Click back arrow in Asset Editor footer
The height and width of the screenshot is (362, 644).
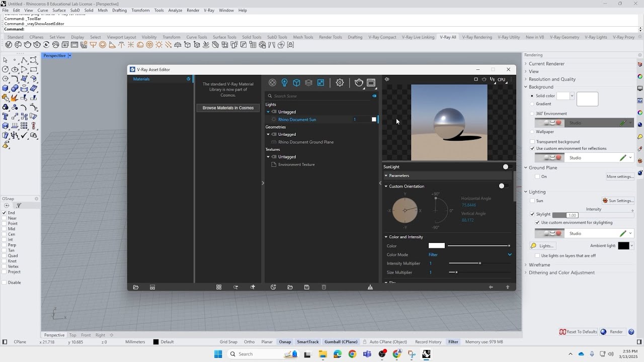tap(491, 287)
